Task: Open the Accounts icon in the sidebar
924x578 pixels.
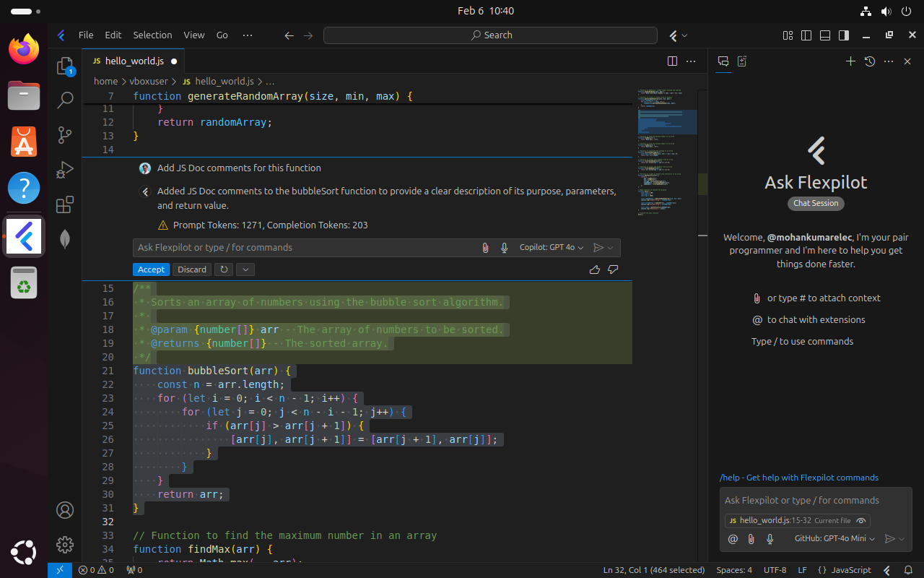Action: [x=65, y=510]
